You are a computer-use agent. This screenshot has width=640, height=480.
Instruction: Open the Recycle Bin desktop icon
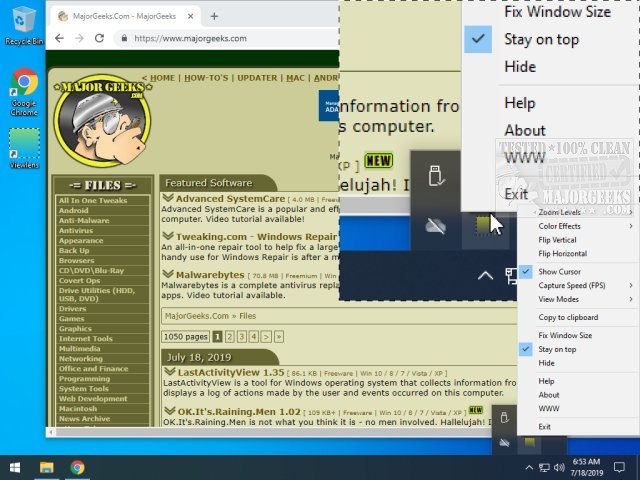tap(24, 26)
